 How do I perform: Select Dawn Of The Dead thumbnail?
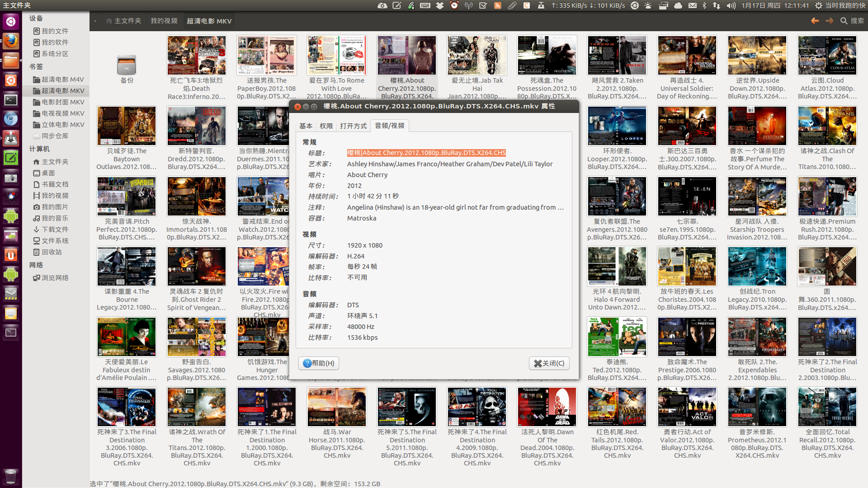547,407
